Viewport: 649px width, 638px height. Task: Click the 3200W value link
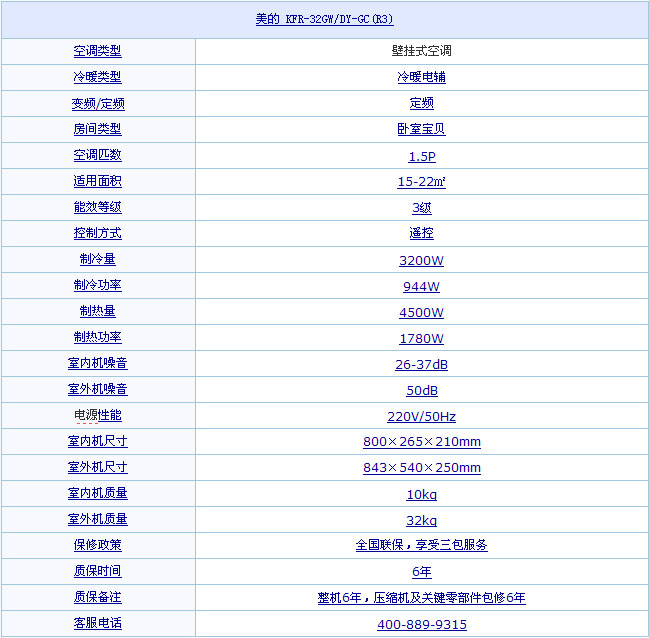(x=421, y=260)
